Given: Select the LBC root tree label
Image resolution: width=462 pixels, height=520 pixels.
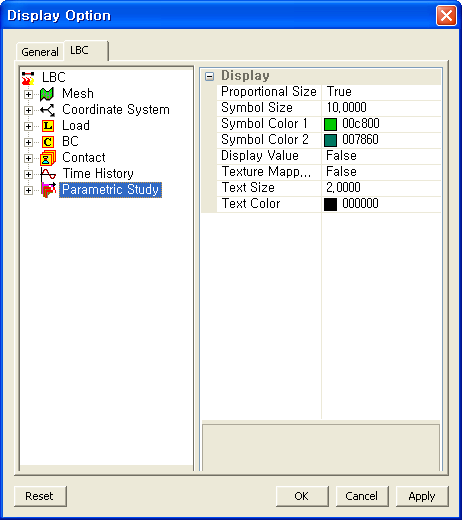Looking at the screenshot, I should click(54, 77).
